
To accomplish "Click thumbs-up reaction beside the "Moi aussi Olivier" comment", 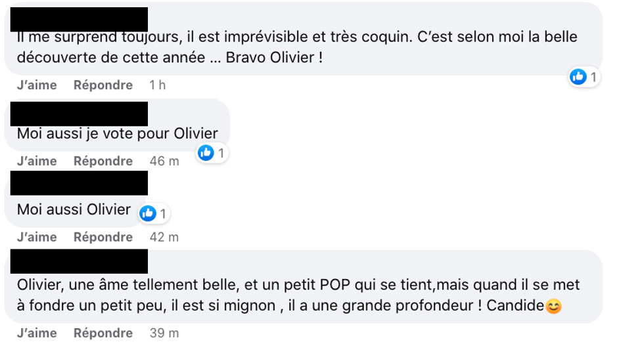I will 154,213.
